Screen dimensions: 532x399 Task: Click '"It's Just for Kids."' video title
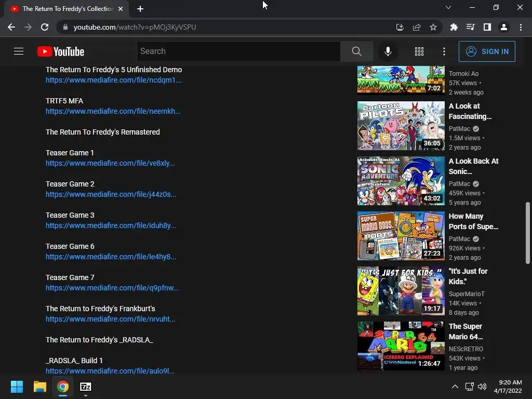[x=468, y=276]
